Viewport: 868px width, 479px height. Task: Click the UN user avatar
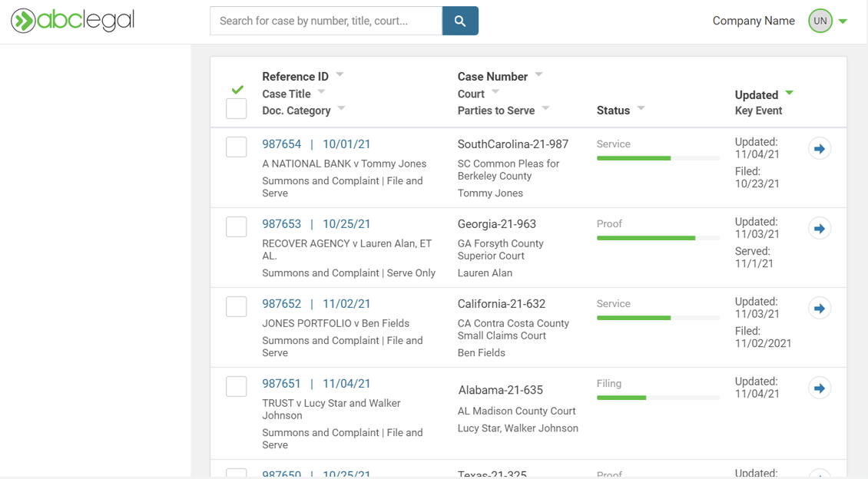[820, 21]
